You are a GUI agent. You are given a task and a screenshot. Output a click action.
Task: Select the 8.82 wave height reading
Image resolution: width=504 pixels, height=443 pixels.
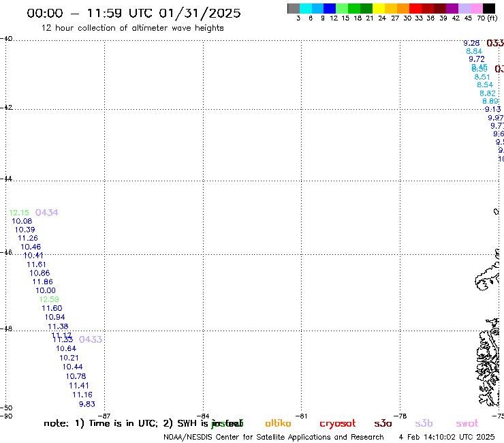pos(488,93)
